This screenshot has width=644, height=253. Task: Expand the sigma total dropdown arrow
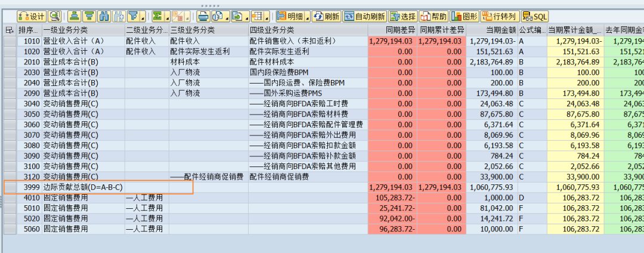(167, 17)
